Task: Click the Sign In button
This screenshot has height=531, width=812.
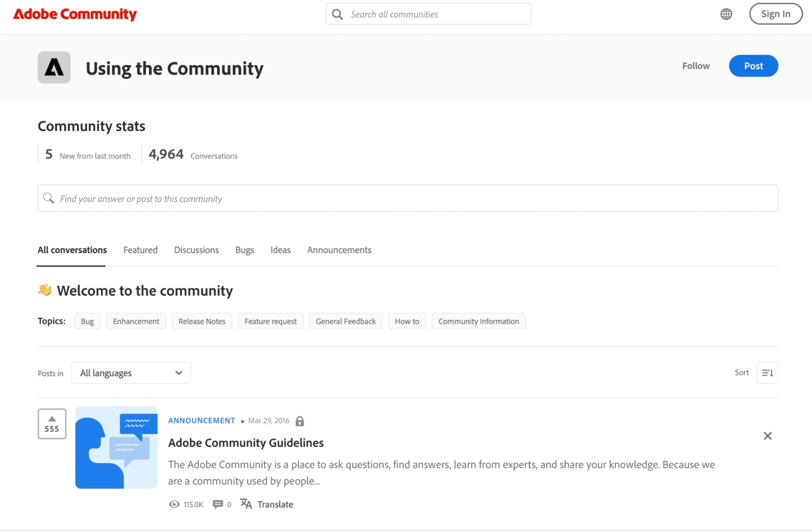Action: (x=775, y=14)
